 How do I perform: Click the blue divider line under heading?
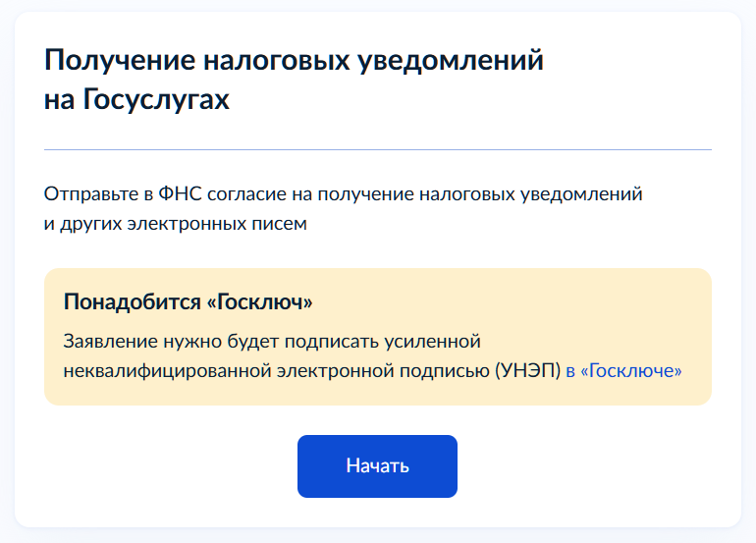[377, 149]
